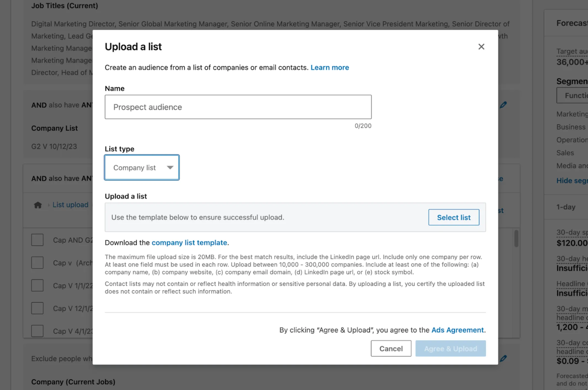Open the Ads Agreement link

point(457,330)
